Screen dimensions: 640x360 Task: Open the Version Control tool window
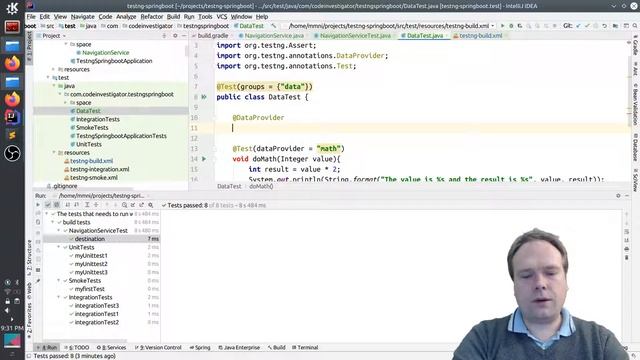pyautogui.click(x=158, y=347)
